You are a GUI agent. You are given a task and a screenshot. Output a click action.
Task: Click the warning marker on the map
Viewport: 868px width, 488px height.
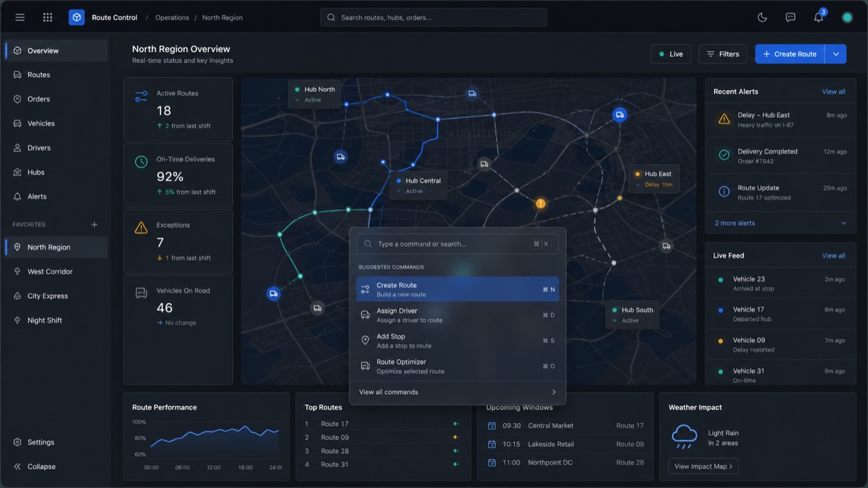[540, 203]
